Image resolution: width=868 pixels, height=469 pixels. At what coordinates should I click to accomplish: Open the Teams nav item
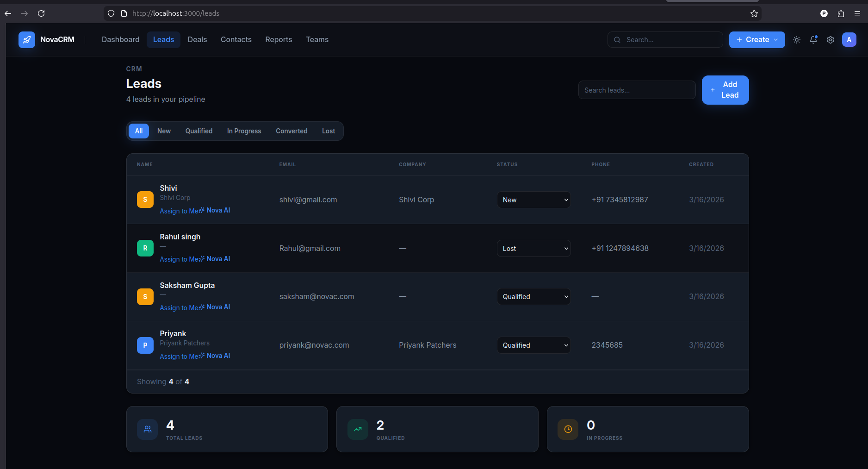click(x=317, y=40)
